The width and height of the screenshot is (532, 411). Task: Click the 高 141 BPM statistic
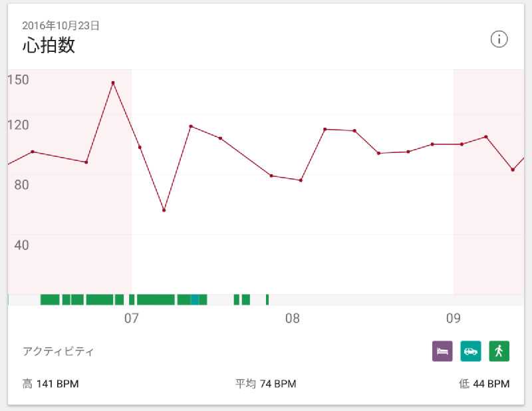(51, 384)
